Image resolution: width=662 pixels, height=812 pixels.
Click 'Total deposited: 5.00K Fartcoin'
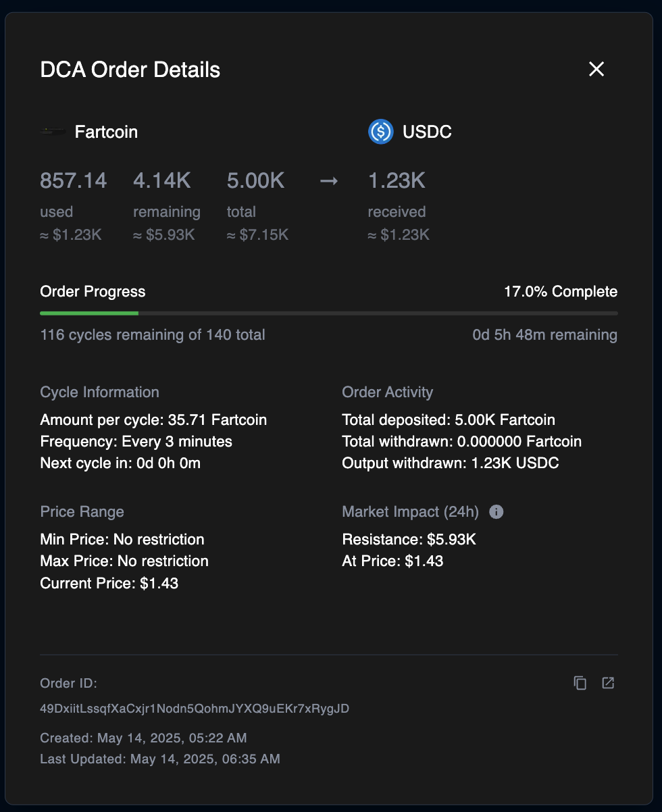pyautogui.click(x=449, y=420)
